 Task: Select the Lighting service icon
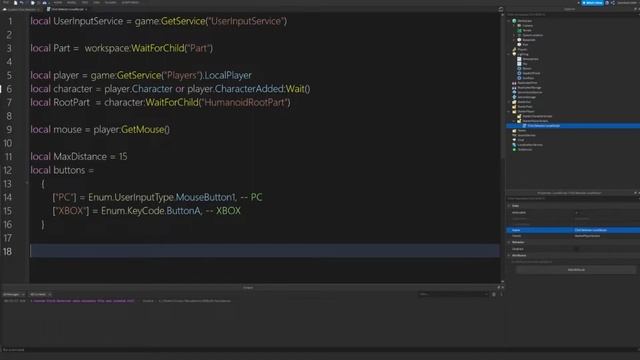[514, 54]
